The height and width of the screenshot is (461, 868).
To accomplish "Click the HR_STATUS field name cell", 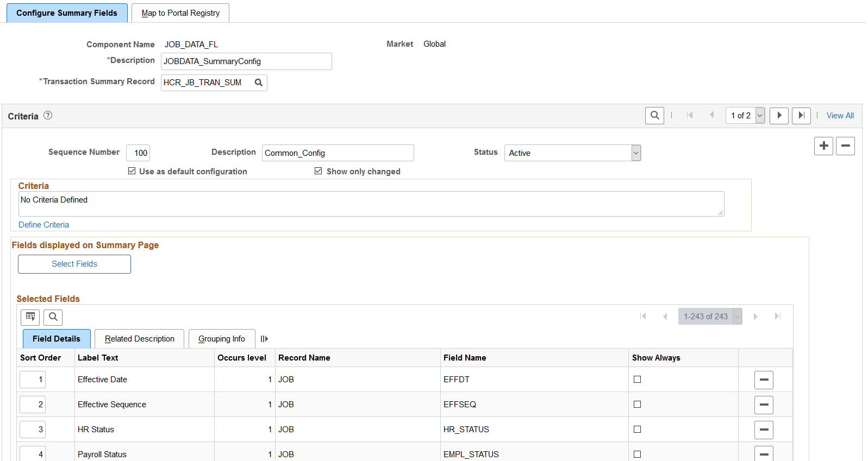I will [x=466, y=430].
